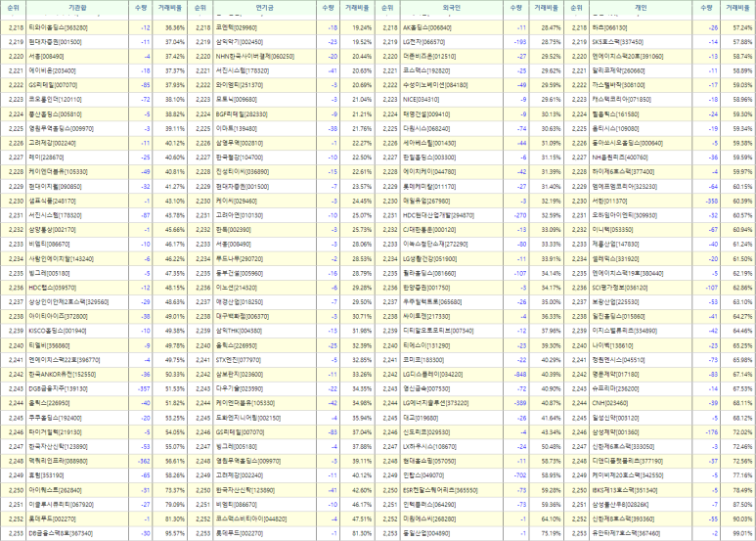Select 하츠[066130] in 개인 list
756x541 pixels.
609,28
